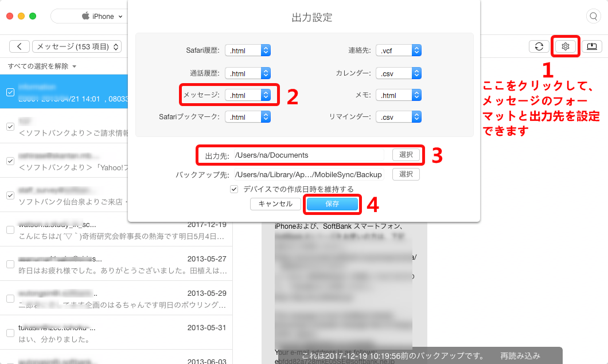Screen dimensions: 608x364
Task: Open the メッセージ (153 項目) category dropdown
Action: [x=77, y=46]
